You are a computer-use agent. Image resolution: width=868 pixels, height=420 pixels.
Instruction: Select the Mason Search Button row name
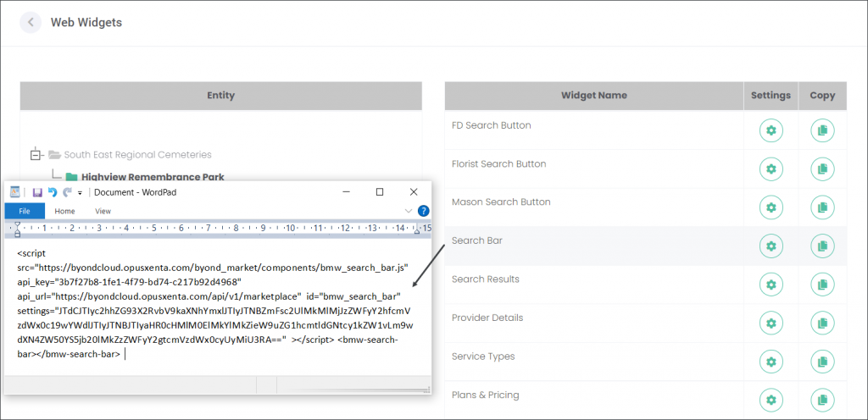pyautogui.click(x=501, y=202)
